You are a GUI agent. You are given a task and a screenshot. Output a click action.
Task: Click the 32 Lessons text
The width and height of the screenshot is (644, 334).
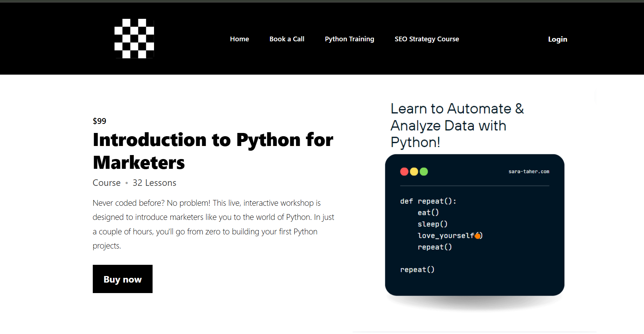[154, 183]
